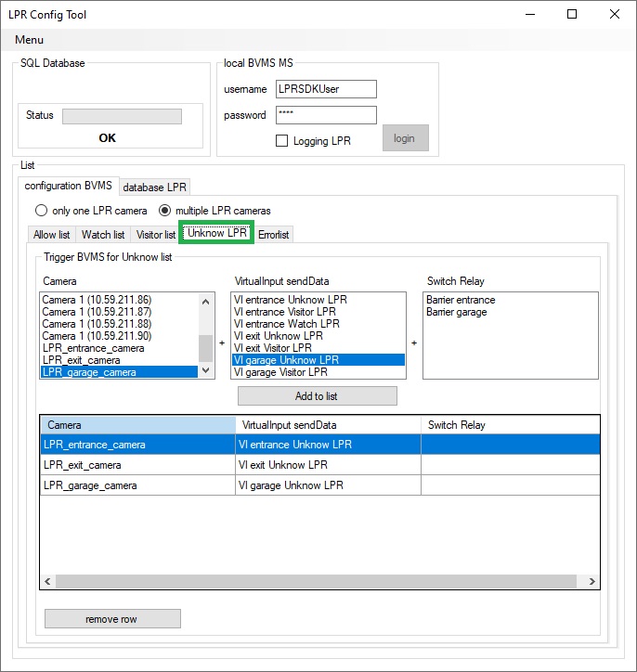Switch to the database LPR tab
The height and width of the screenshot is (672, 637).
pyautogui.click(x=155, y=187)
